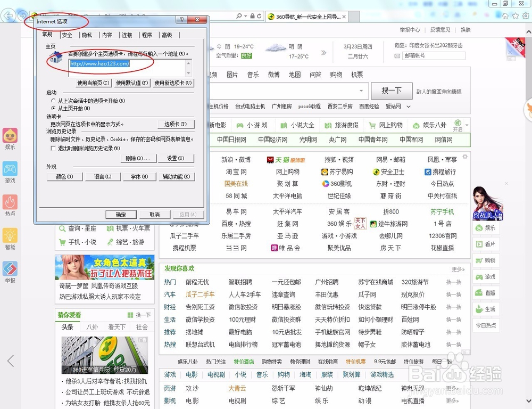Switch to the 内容 tab in Internet Options

[x=107, y=35]
